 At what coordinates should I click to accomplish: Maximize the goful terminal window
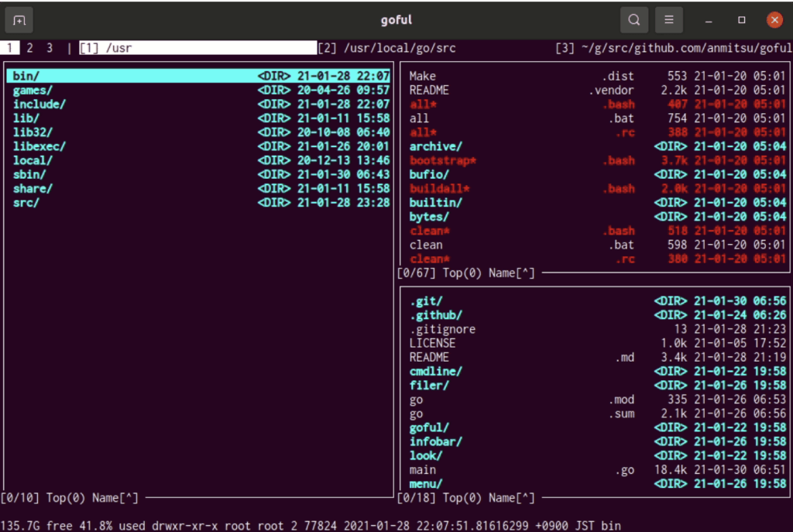(x=741, y=20)
